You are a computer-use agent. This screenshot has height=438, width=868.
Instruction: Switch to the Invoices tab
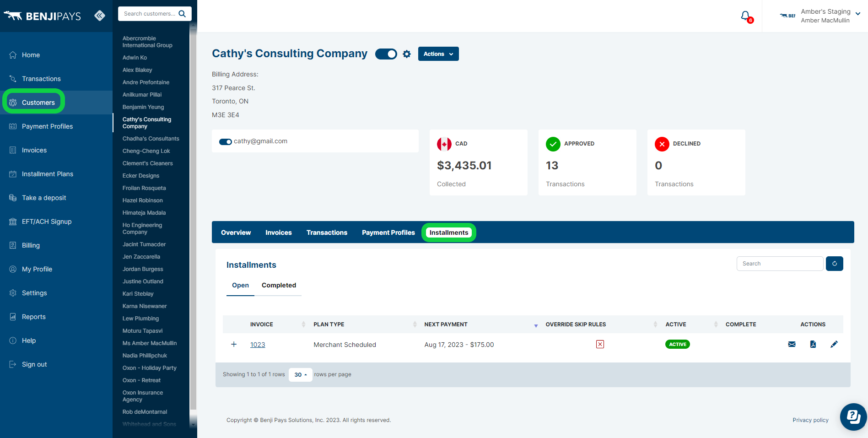[279, 233]
